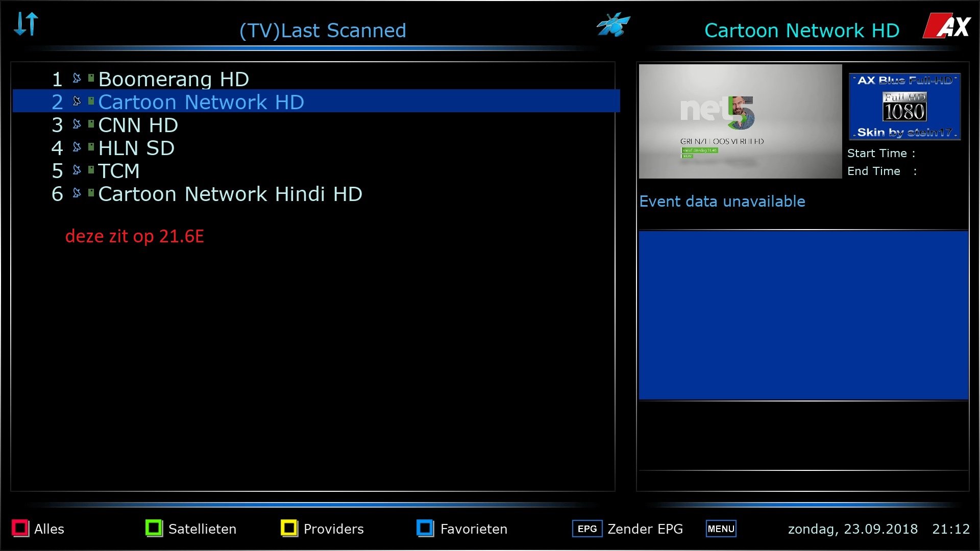Click the satellite icon in the header

click(x=613, y=24)
